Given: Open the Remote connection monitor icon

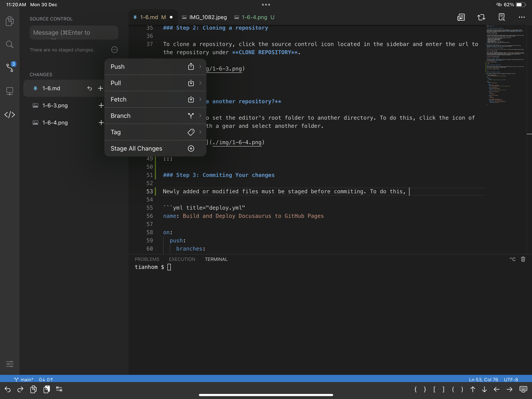Looking at the screenshot, I should [x=10, y=91].
